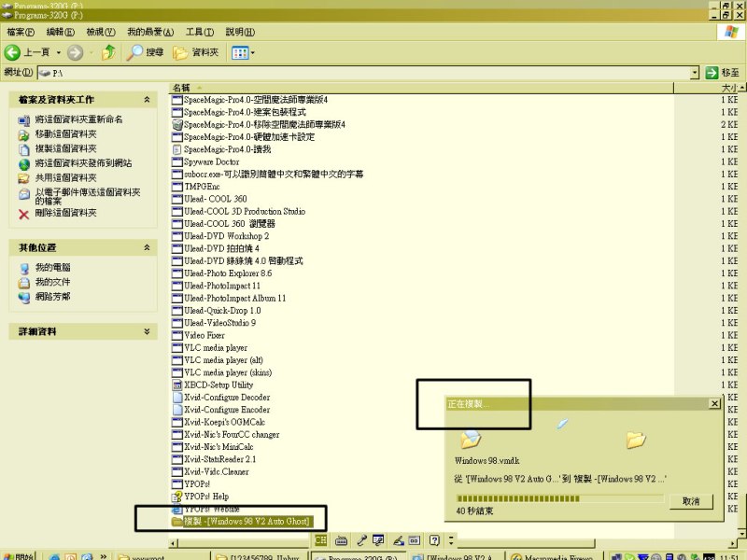Click the 開始 Start button
Screen dimensions: 747x560
tap(19, 556)
